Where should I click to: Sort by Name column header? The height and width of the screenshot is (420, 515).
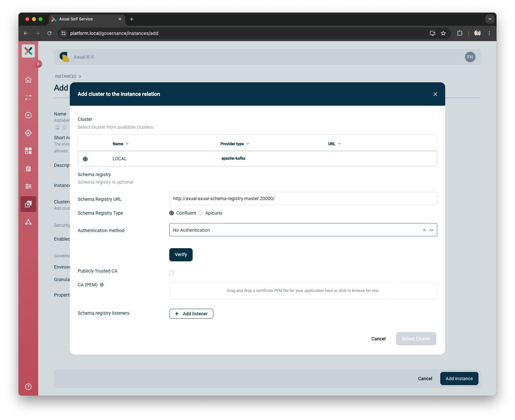tap(121, 144)
